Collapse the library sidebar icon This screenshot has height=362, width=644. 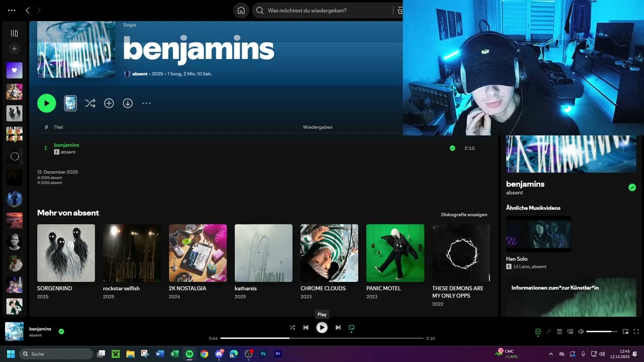point(14,33)
